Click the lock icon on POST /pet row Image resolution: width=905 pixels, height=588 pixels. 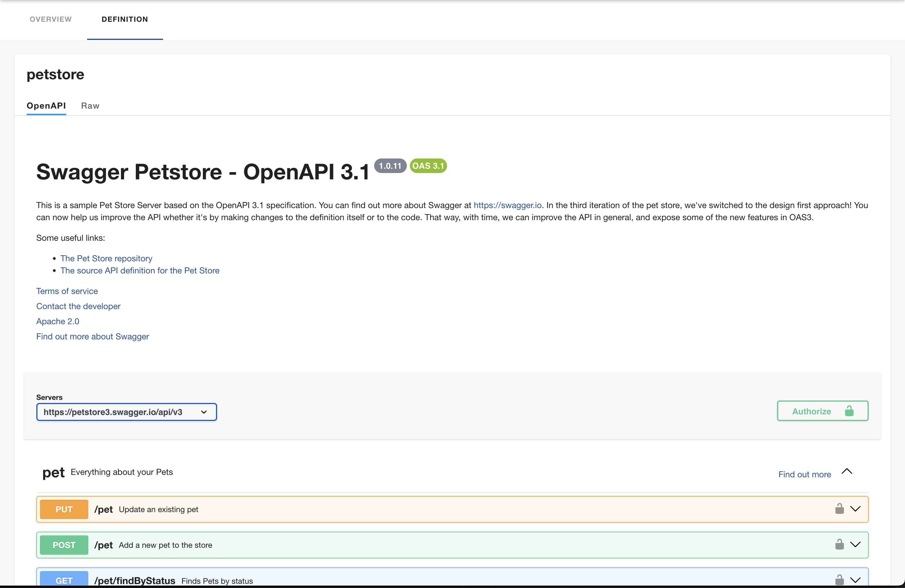click(839, 545)
